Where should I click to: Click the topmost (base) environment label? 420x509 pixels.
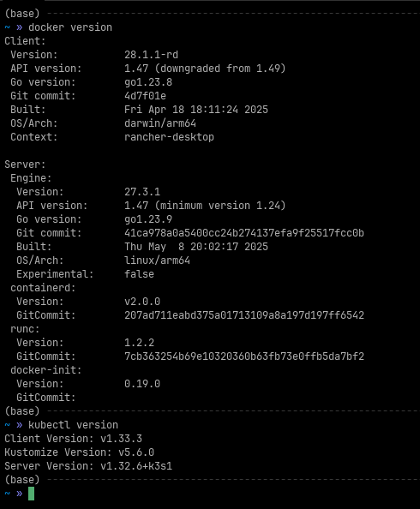(22, 14)
